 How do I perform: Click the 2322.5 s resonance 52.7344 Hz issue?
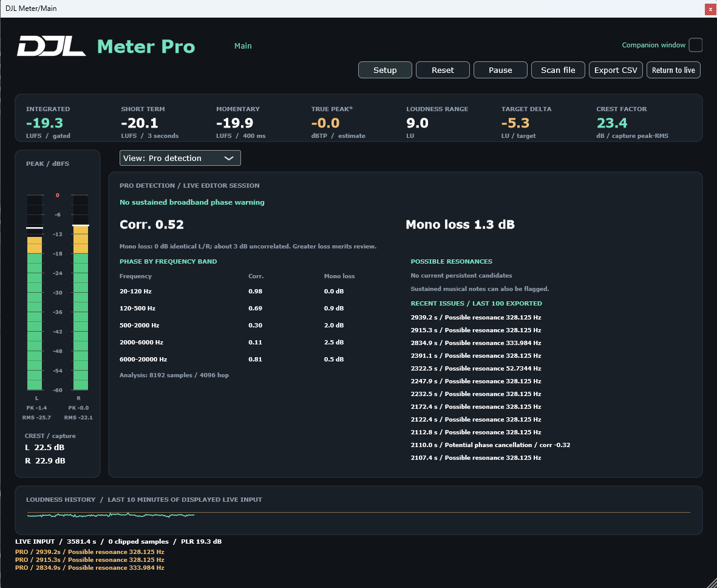(476, 368)
